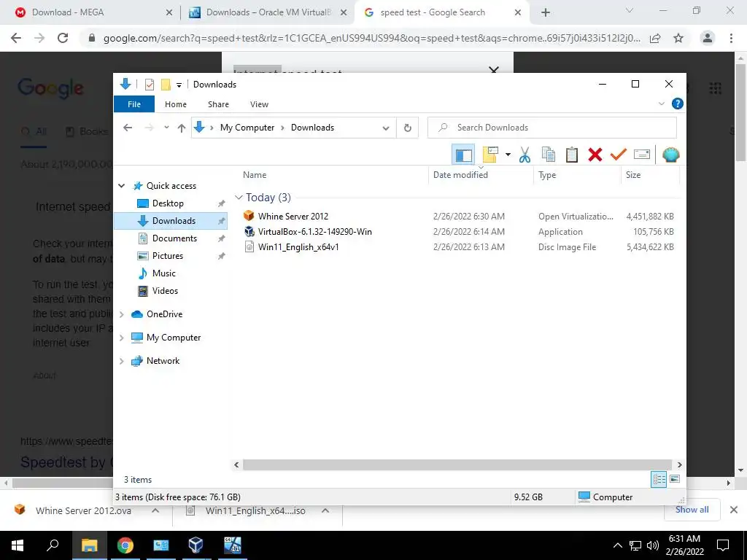Expand the ribbon with the chevron
Screen dimensions: 747x560
click(x=661, y=104)
